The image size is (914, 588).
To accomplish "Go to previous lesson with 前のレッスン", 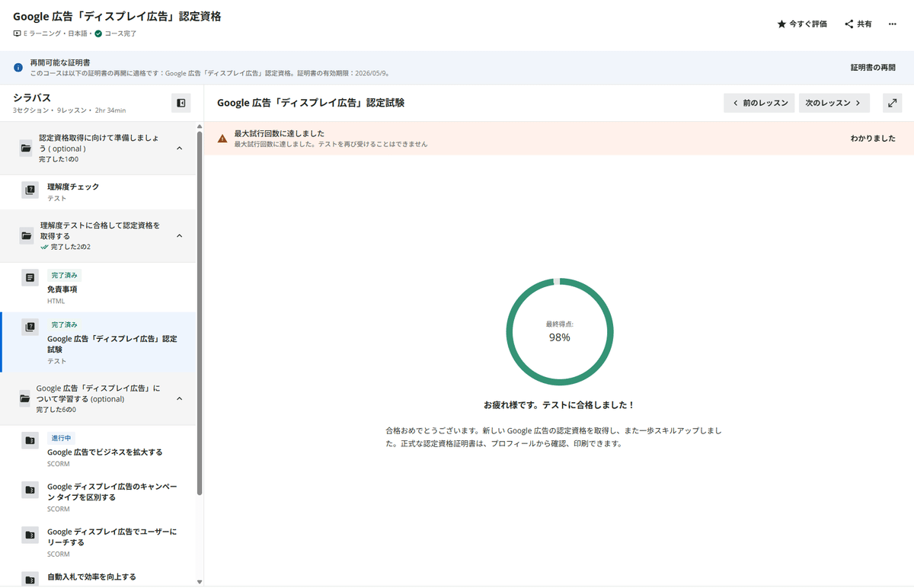I will pyautogui.click(x=759, y=103).
